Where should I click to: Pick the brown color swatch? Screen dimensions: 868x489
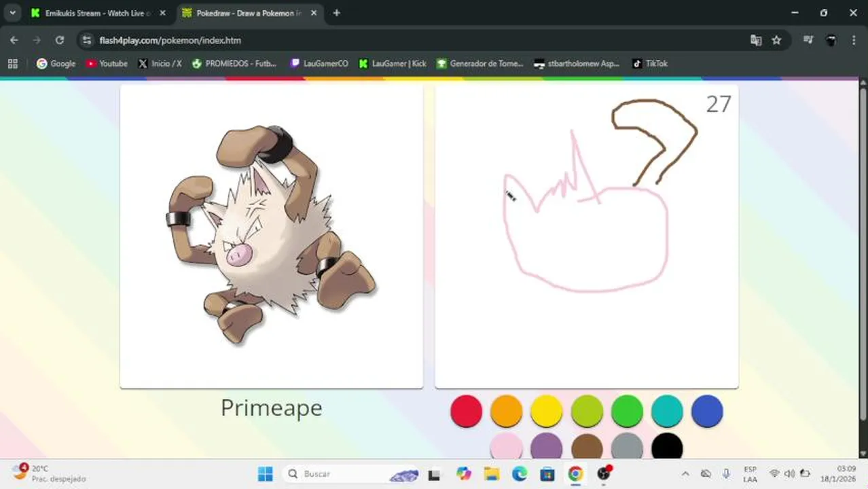(x=587, y=446)
